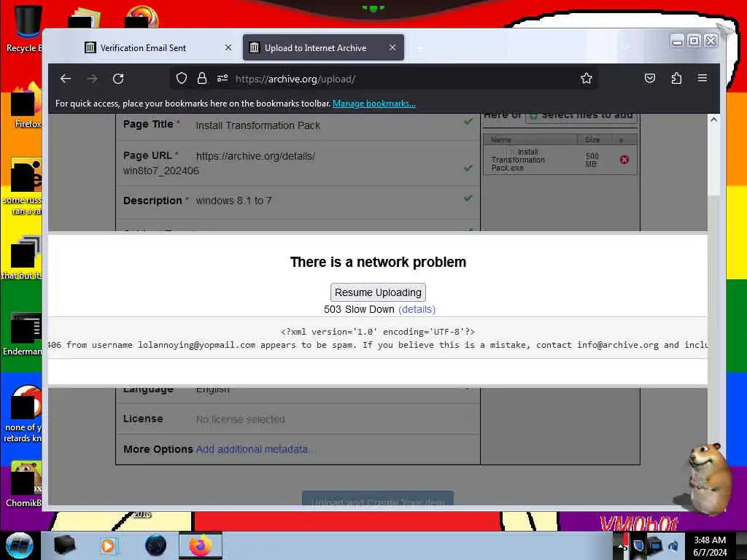The height and width of the screenshot is (560, 747).
Task: Close the Upload to Internet Archive tab
Action: [392, 47]
